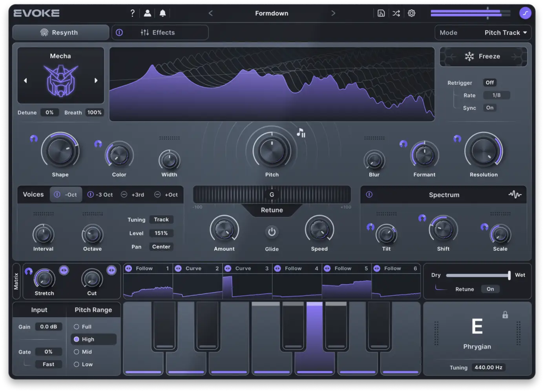Switch to the Effects tab
Screen dimensions: 544x392
pos(163,32)
